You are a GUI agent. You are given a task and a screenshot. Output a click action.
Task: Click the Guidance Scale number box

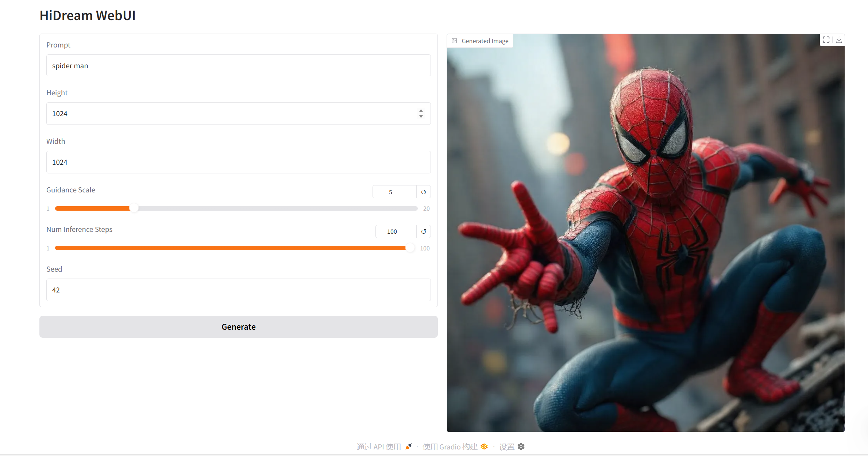pyautogui.click(x=394, y=192)
